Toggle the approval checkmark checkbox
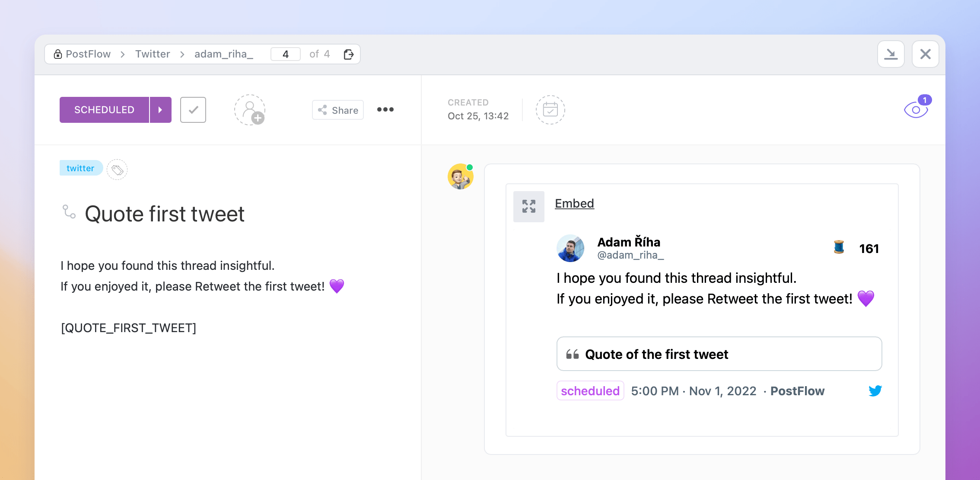 pyautogui.click(x=193, y=110)
